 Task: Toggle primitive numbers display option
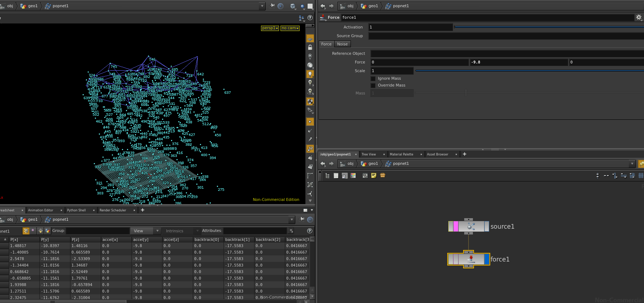point(310,167)
